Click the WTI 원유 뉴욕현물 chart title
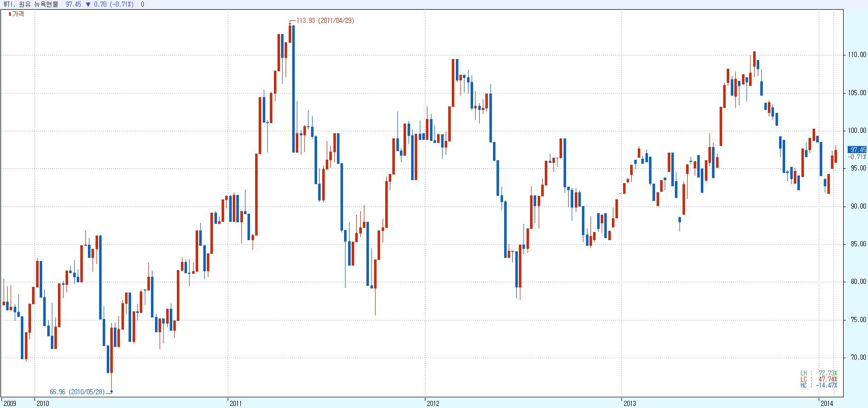The width and height of the screenshot is (868, 408). click(30, 4)
